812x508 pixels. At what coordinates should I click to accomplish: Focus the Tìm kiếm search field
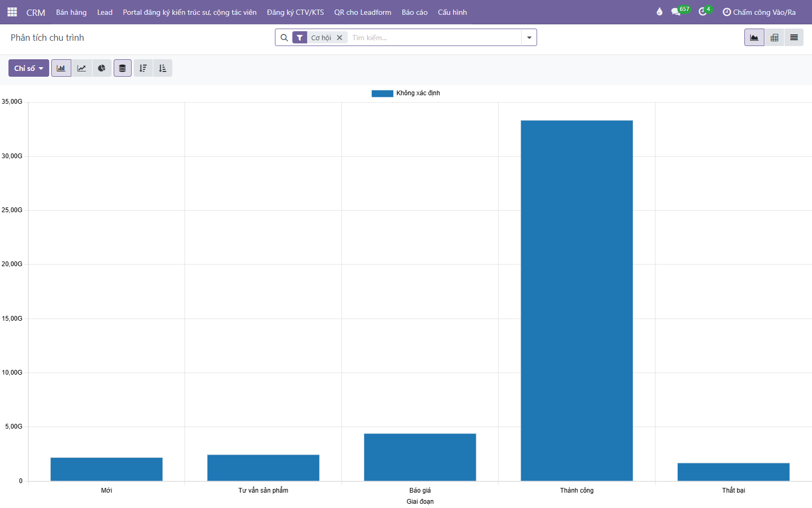point(435,38)
